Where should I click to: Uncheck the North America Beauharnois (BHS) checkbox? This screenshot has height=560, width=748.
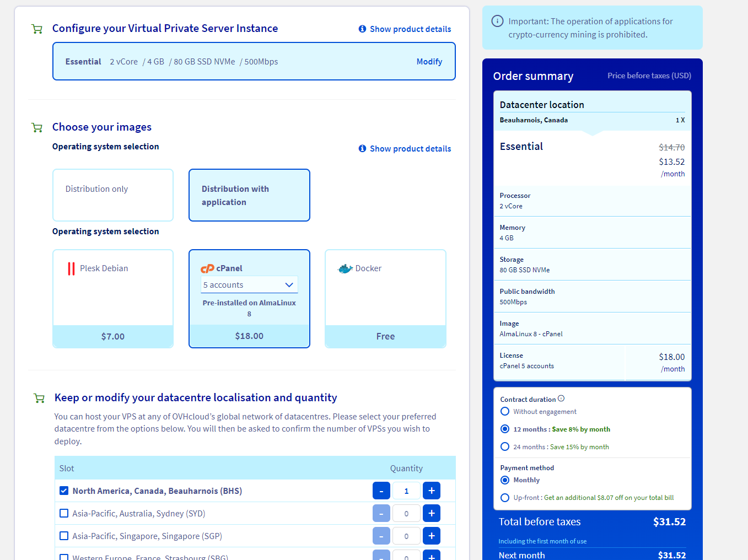point(64,491)
